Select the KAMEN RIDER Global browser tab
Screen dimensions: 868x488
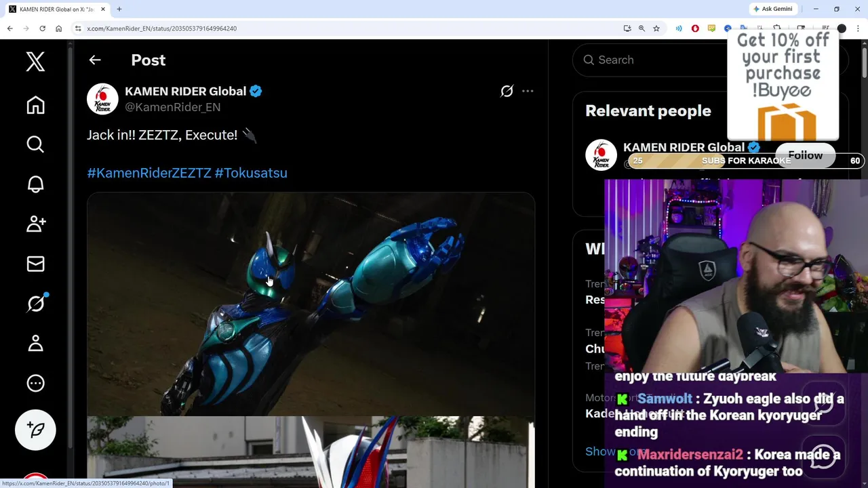56,9
